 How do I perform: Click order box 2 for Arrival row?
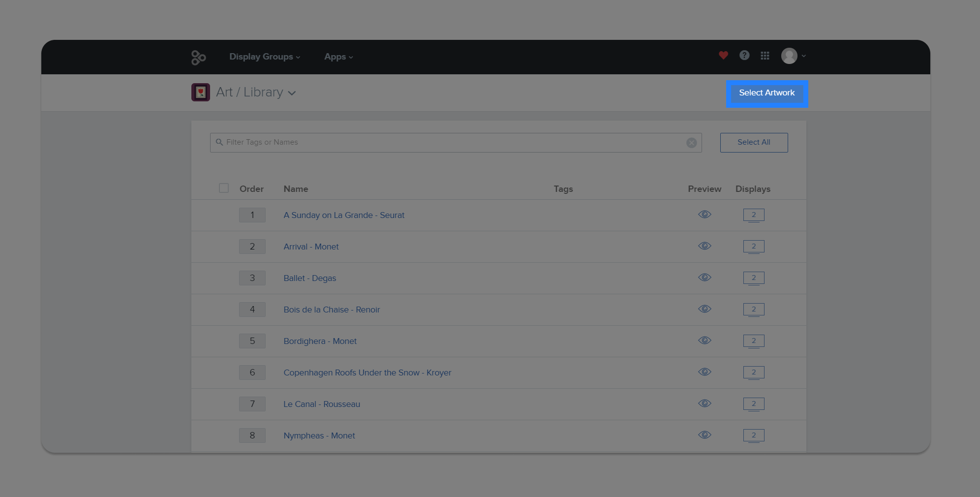(252, 247)
